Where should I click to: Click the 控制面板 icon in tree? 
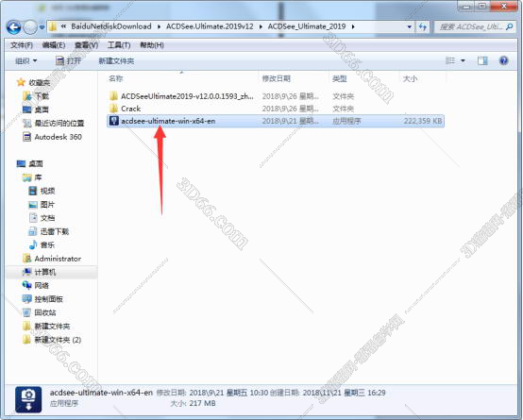click(26, 299)
